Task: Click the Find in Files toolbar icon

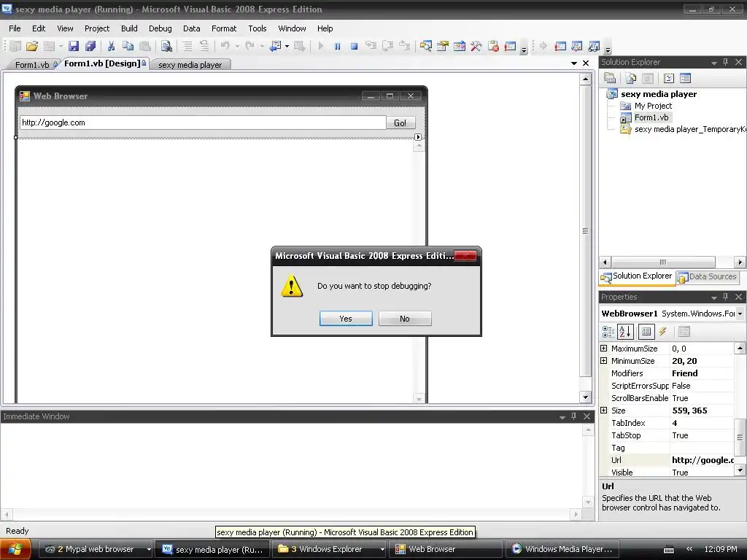Action: 166,46
